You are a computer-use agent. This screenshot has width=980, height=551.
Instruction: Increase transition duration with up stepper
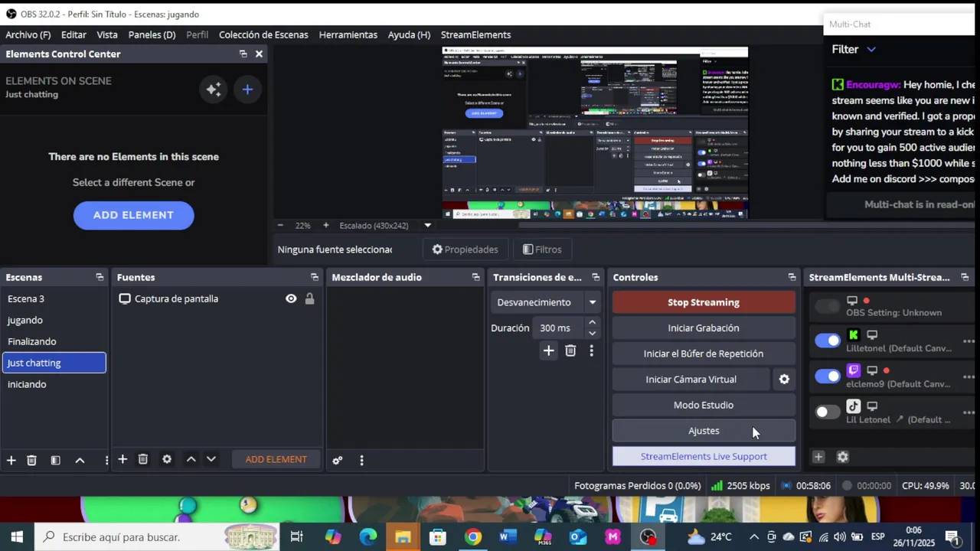(592, 323)
